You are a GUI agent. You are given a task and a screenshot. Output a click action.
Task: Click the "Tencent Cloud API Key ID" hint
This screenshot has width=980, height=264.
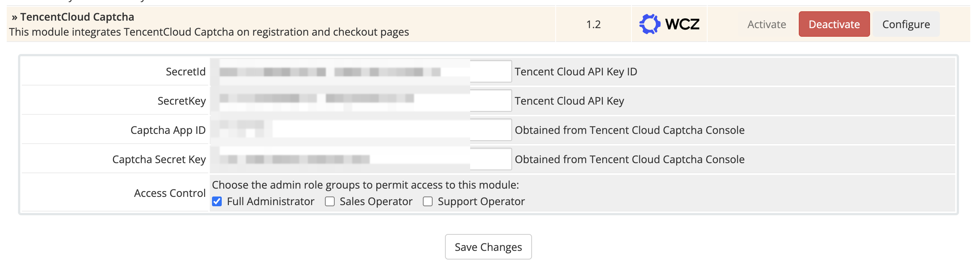[x=576, y=72]
